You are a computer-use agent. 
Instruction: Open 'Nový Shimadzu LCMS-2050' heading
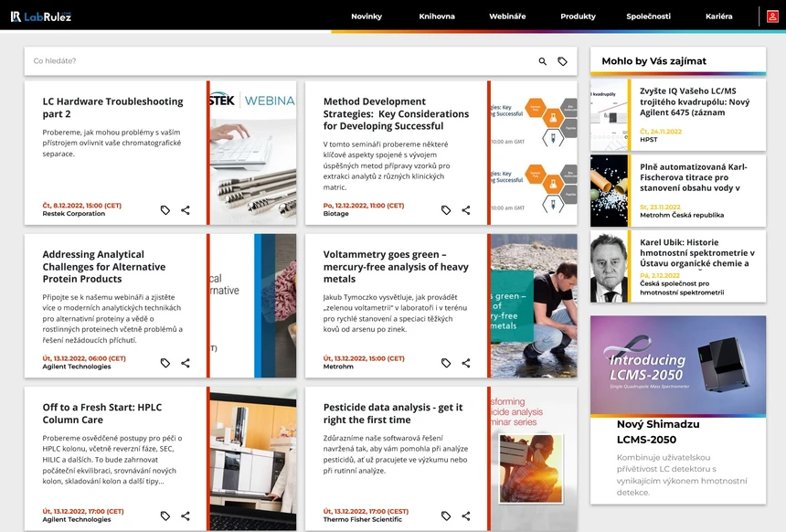click(658, 431)
